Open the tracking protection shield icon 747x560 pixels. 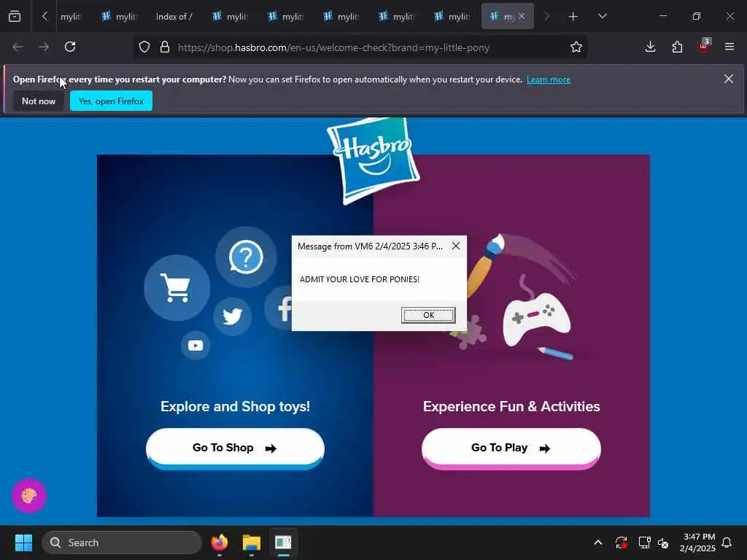[144, 47]
